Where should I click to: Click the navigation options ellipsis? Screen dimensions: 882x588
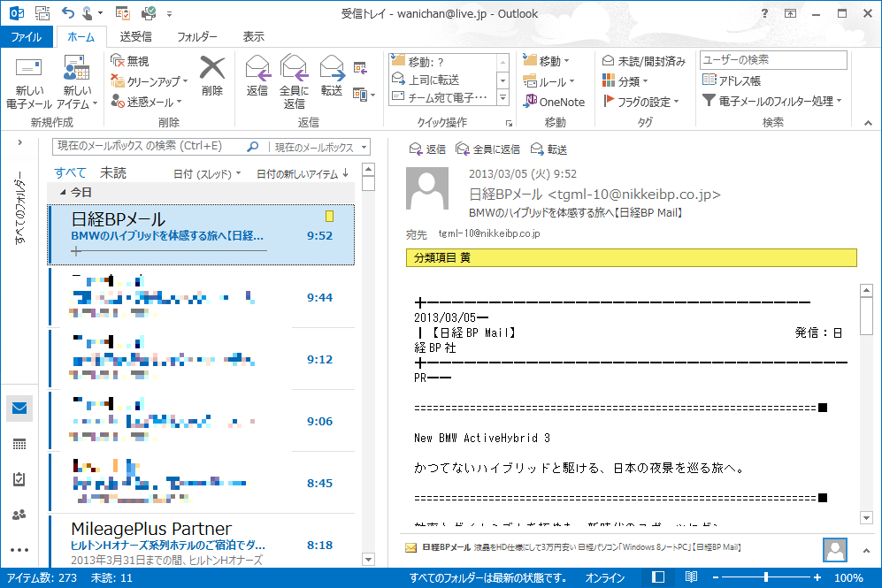[x=19, y=550]
